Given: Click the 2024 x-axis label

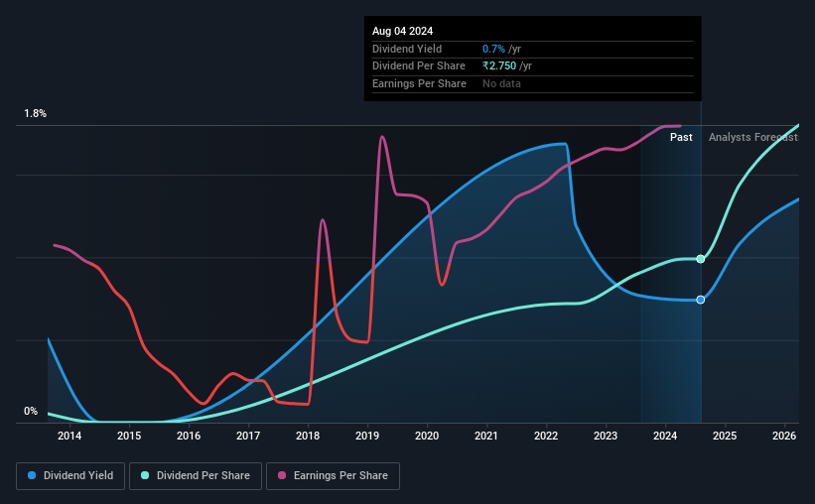Looking at the screenshot, I should [x=665, y=436].
